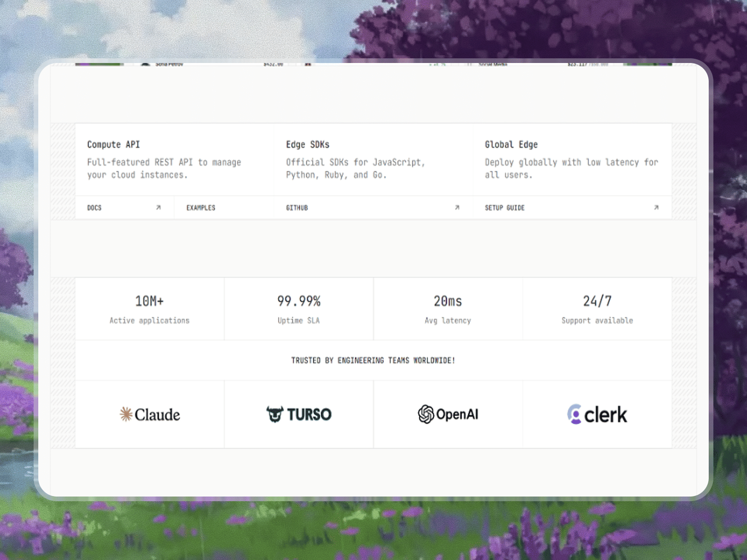
Task: Click the Turso logo
Action: click(x=299, y=414)
